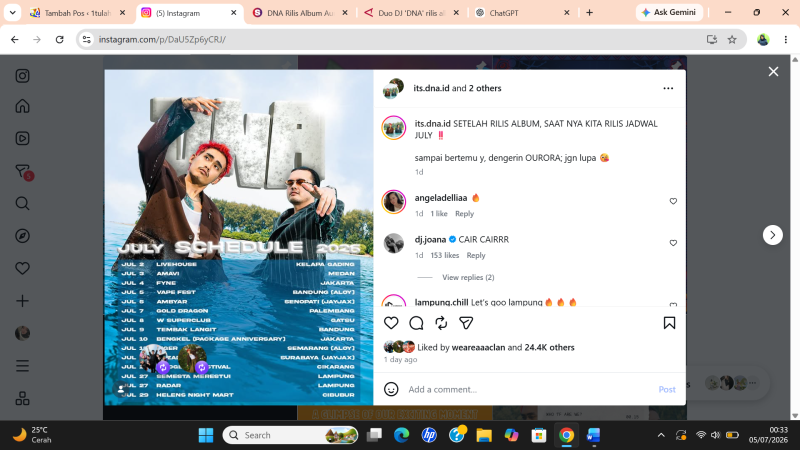This screenshot has width=800, height=450.
Task: Open the three-dot post options menu
Action: pyautogui.click(x=668, y=88)
